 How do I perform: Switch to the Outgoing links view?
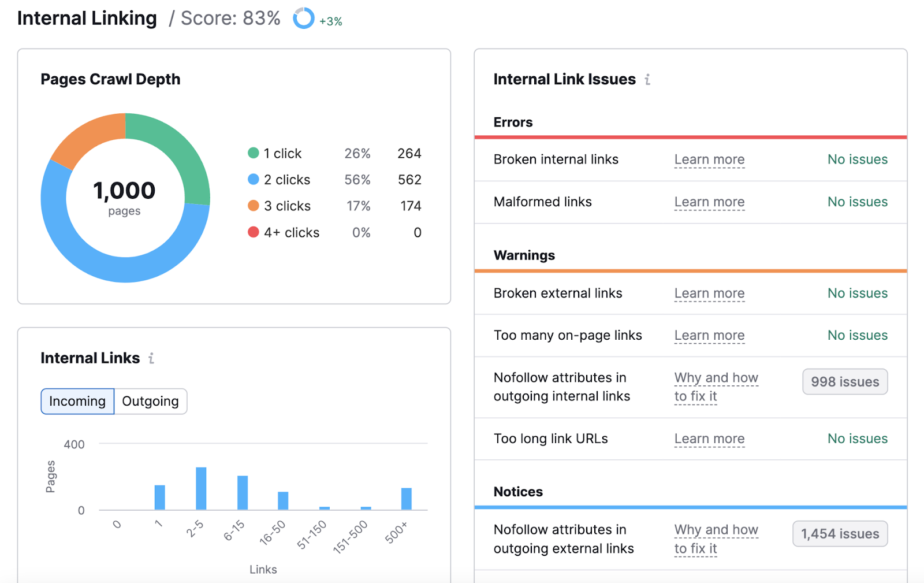pyautogui.click(x=150, y=401)
